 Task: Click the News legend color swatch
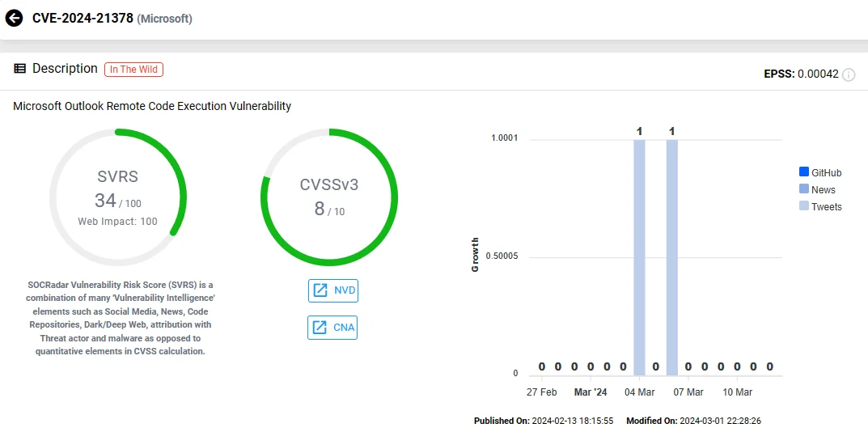pyautogui.click(x=804, y=189)
